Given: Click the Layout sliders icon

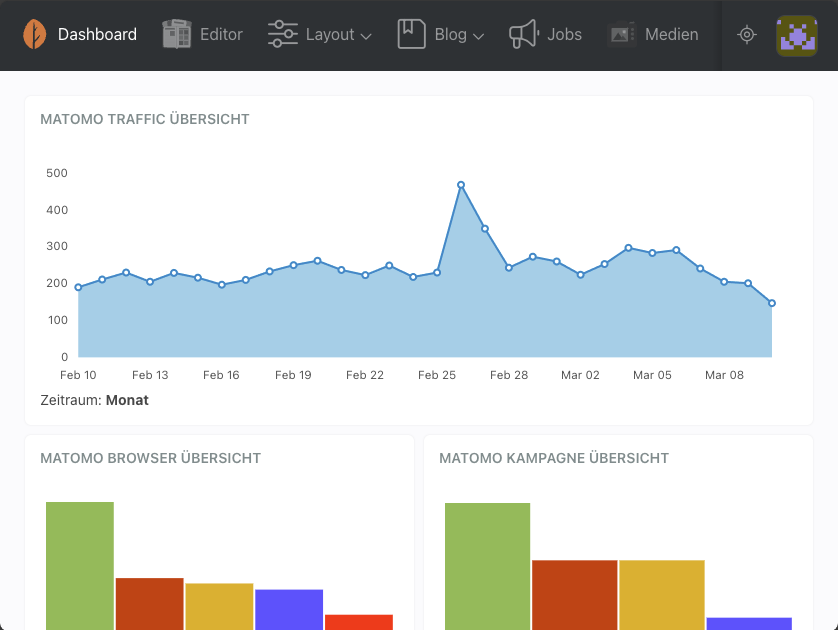Looking at the screenshot, I should point(283,34).
